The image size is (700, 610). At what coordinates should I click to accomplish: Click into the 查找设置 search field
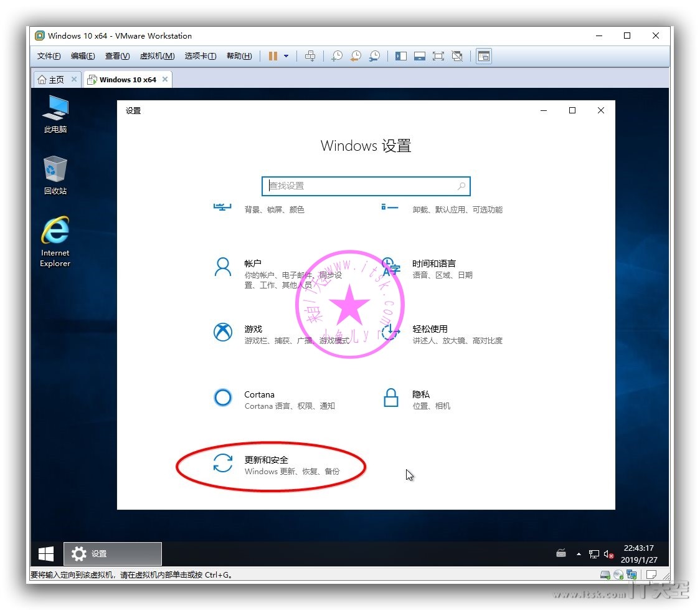[x=366, y=186]
